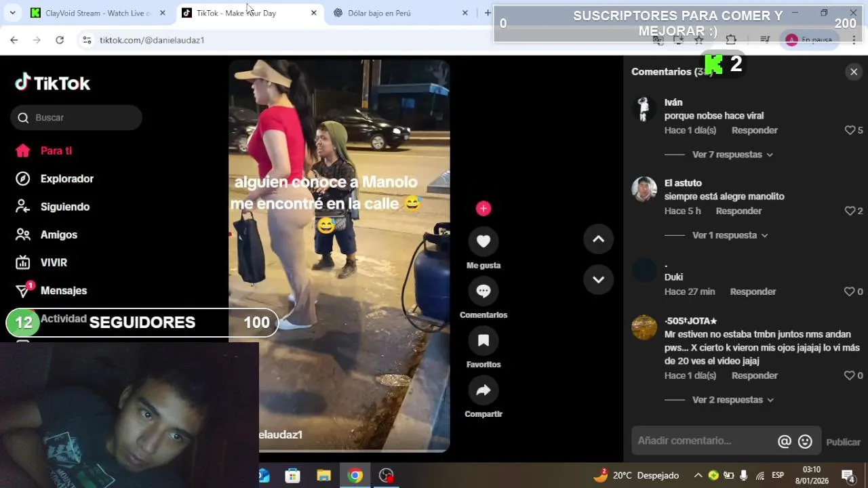Reload the TikTok page
The height and width of the screenshot is (488, 868).
click(60, 40)
